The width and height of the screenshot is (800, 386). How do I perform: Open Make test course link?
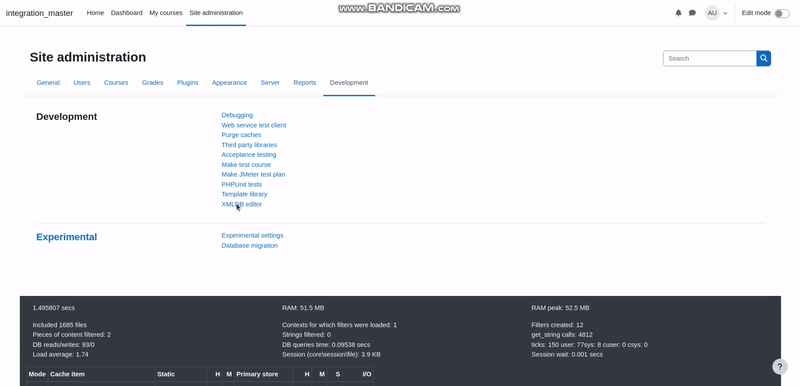click(246, 165)
